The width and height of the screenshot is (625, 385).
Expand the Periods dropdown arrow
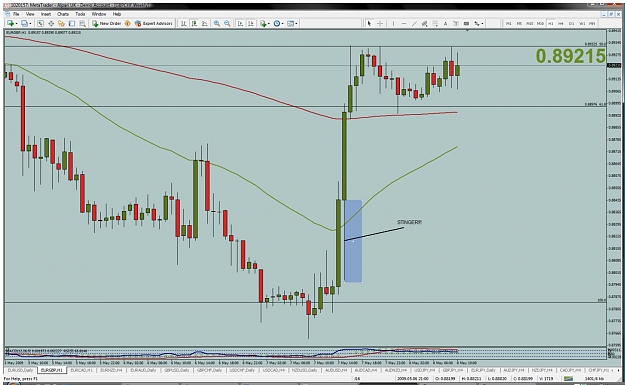[x=282, y=24]
